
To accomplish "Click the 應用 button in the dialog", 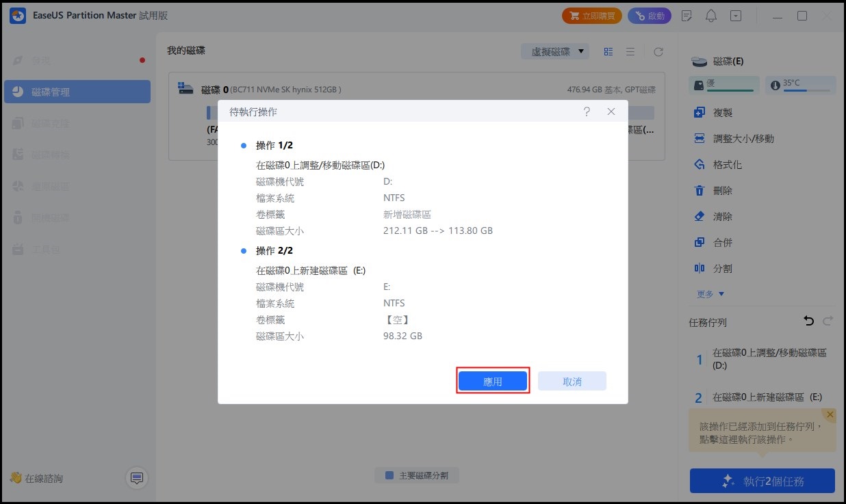I will tap(492, 382).
